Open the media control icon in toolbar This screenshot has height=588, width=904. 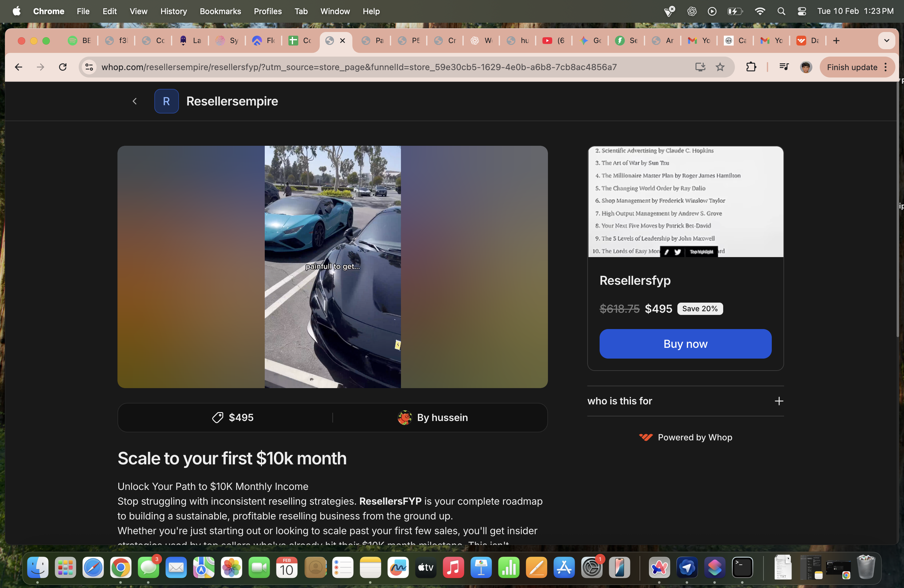point(783,67)
